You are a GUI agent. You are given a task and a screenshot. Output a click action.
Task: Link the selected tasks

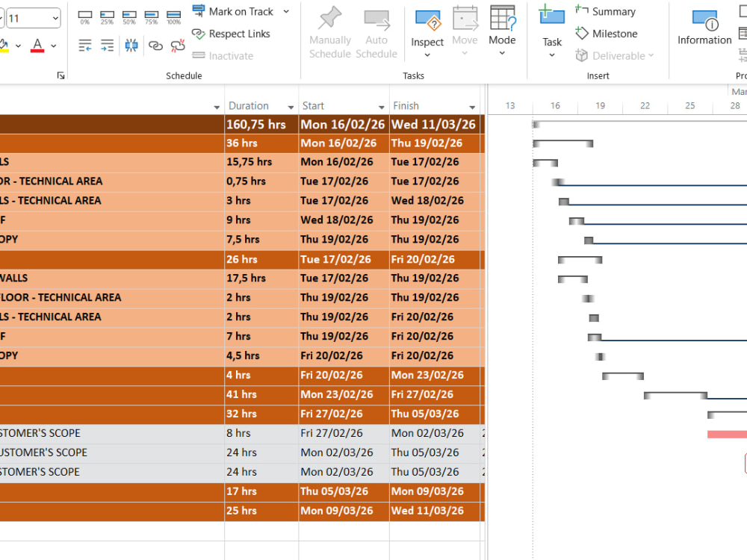click(155, 46)
